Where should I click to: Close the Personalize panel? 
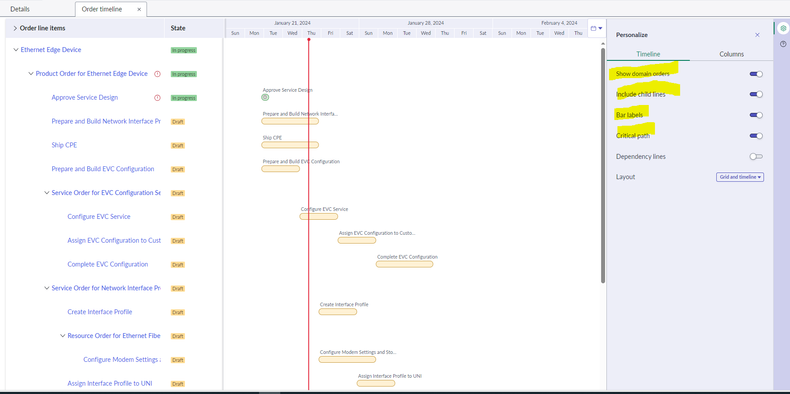point(757,35)
